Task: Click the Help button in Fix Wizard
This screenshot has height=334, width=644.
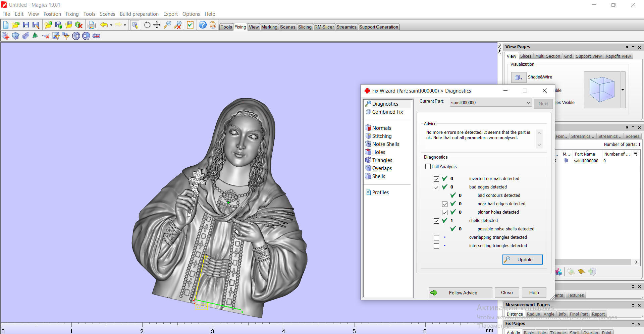Action: point(534,292)
